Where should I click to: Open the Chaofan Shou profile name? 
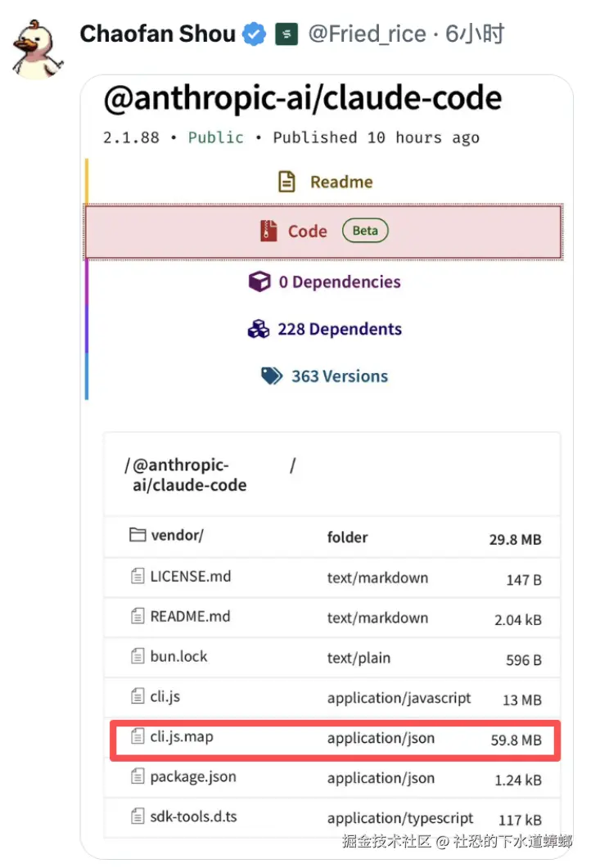158,34
